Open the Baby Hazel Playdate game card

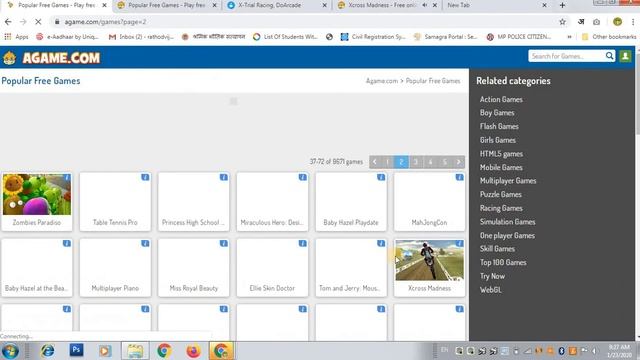coord(351,202)
